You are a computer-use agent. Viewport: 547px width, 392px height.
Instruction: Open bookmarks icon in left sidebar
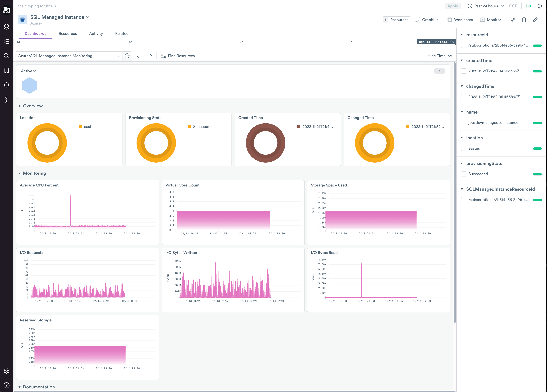coord(7,70)
